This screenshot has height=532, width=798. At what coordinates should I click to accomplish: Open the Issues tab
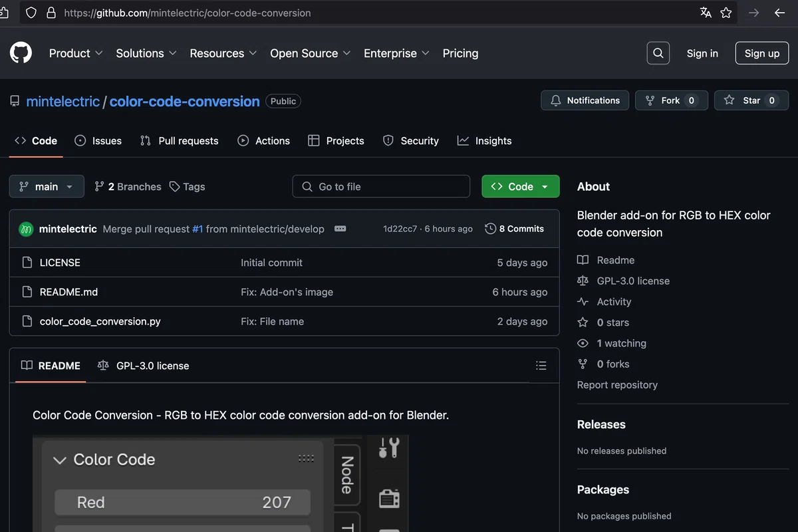point(98,141)
